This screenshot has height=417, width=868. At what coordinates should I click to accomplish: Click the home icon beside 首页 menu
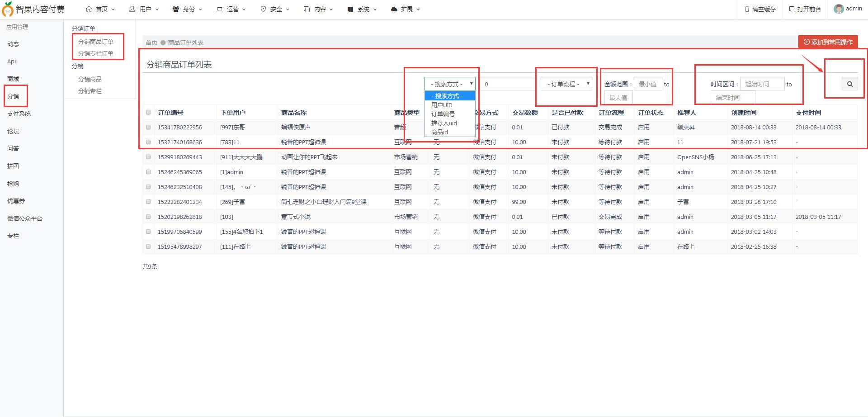pyautogui.click(x=89, y=8)
